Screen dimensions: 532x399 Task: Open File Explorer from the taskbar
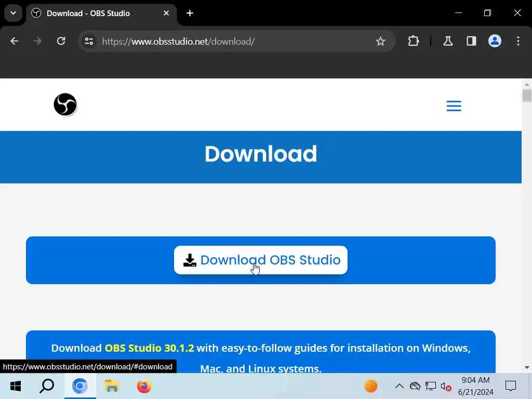point(112,386)
